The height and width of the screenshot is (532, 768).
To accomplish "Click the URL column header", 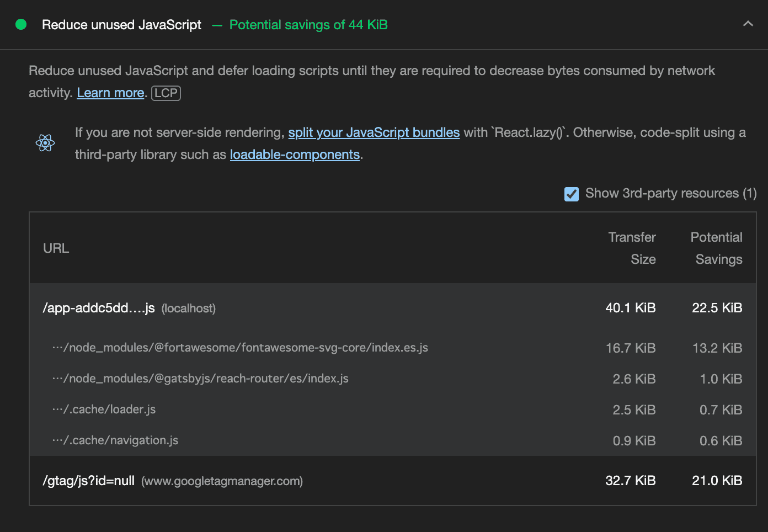I will pyautogui.click(x=56, y=248).
